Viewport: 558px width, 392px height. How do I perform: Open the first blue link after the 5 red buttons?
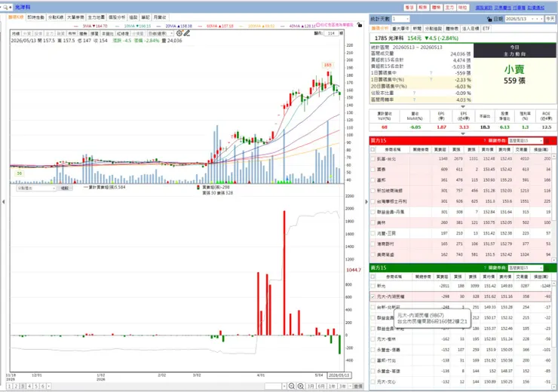tap(483, 8)
